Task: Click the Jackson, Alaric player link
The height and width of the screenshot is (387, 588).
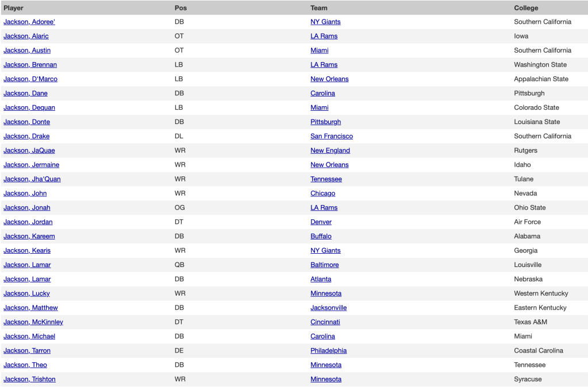Action: coord(26,36)
